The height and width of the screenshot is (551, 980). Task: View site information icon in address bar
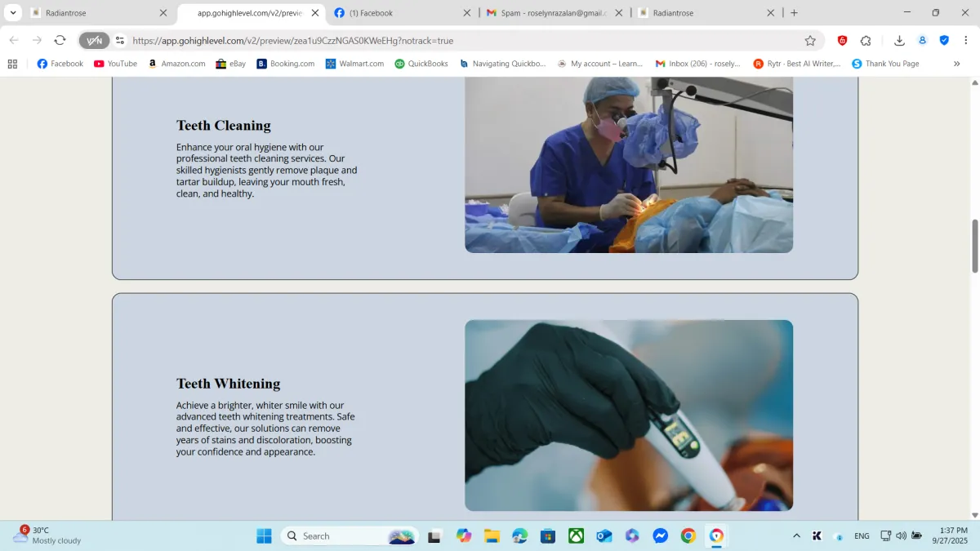click(x=120, y=40)
